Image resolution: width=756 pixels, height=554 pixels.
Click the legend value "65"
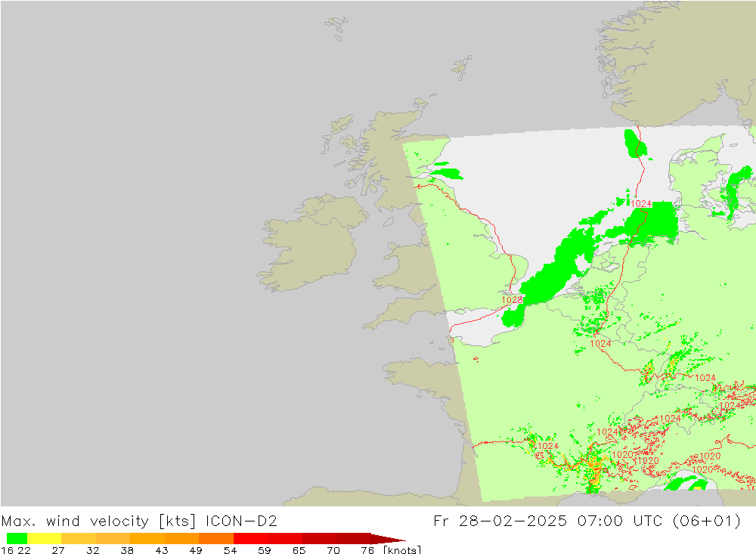pyautogui.click(x=299, y=550)
